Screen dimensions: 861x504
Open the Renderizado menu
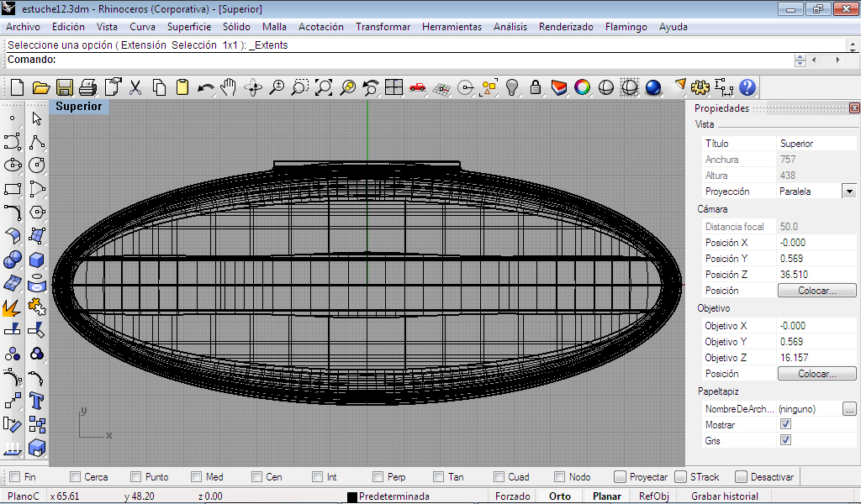click(x=565, y=27)
